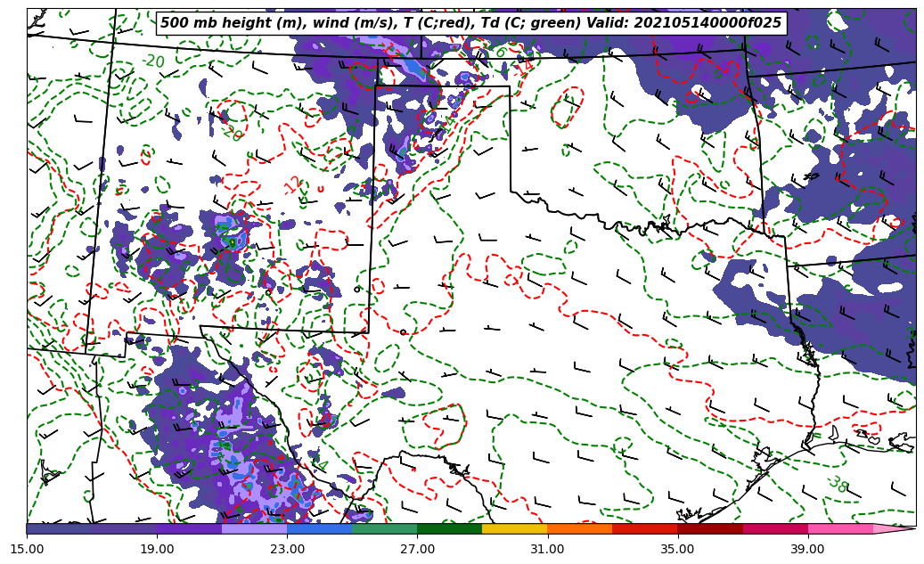Image resolution: width=924 pixels, height=564 pixels.
Task: Click the plot title text box
Action: point(470,23)
